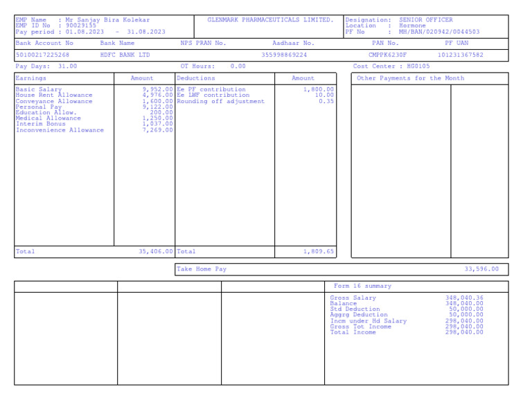Select the Personal Pay label

coord(39,107)
